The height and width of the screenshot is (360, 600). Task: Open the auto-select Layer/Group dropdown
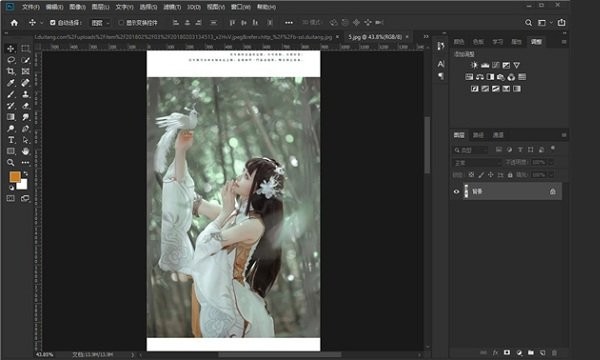click(100, 23)
